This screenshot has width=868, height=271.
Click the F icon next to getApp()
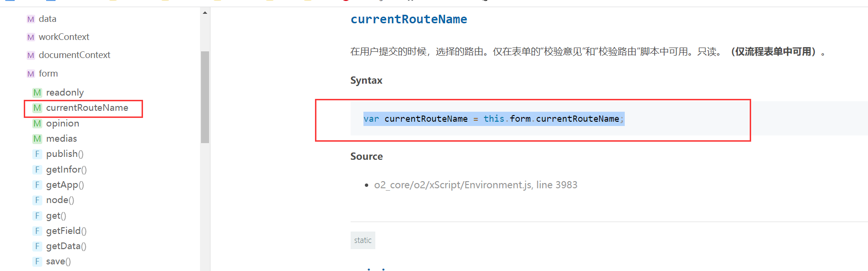(x=37, y=185)
